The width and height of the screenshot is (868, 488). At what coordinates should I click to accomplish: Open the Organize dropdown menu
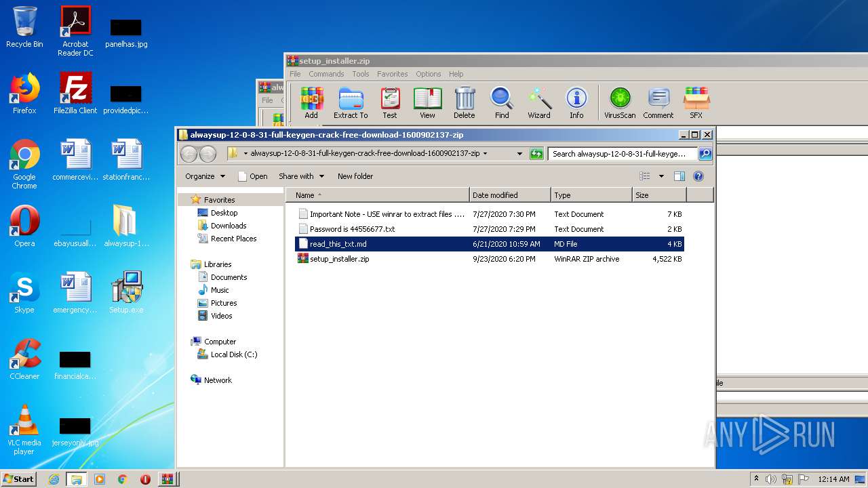coord(205,176)
